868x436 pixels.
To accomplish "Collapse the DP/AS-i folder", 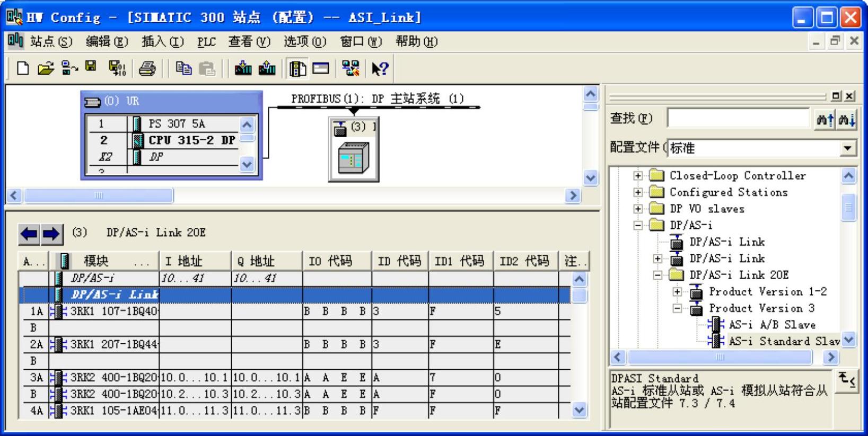I will point(638,226).
